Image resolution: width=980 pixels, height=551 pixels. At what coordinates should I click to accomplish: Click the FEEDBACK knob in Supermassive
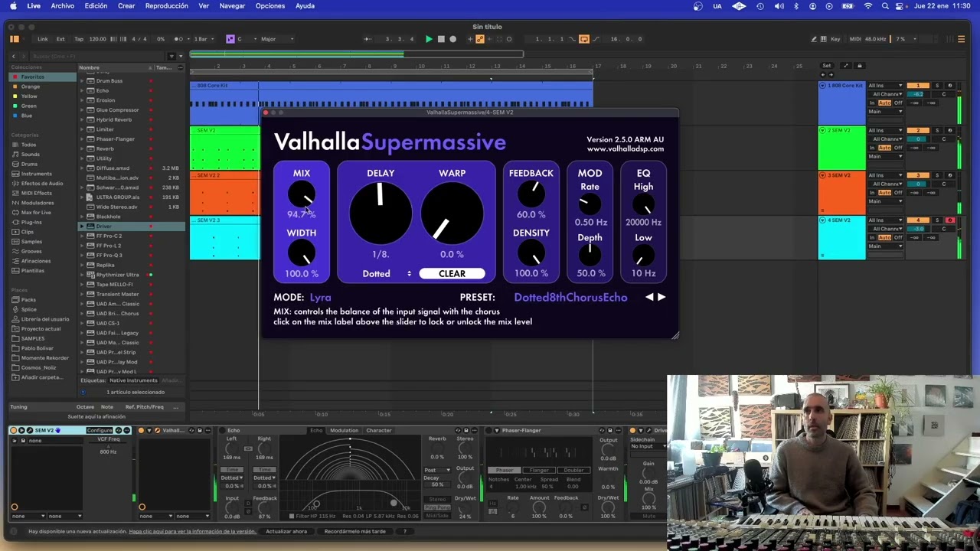point(531,194)
